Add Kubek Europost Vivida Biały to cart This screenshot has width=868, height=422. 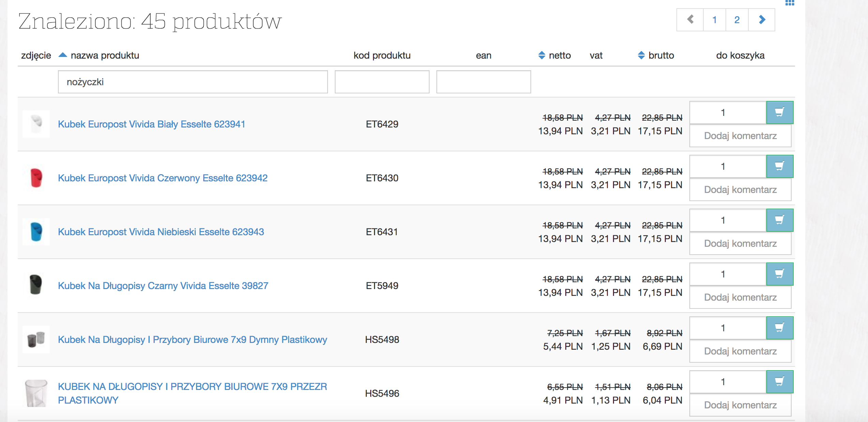pyautogui.click(x=779, y=112)
